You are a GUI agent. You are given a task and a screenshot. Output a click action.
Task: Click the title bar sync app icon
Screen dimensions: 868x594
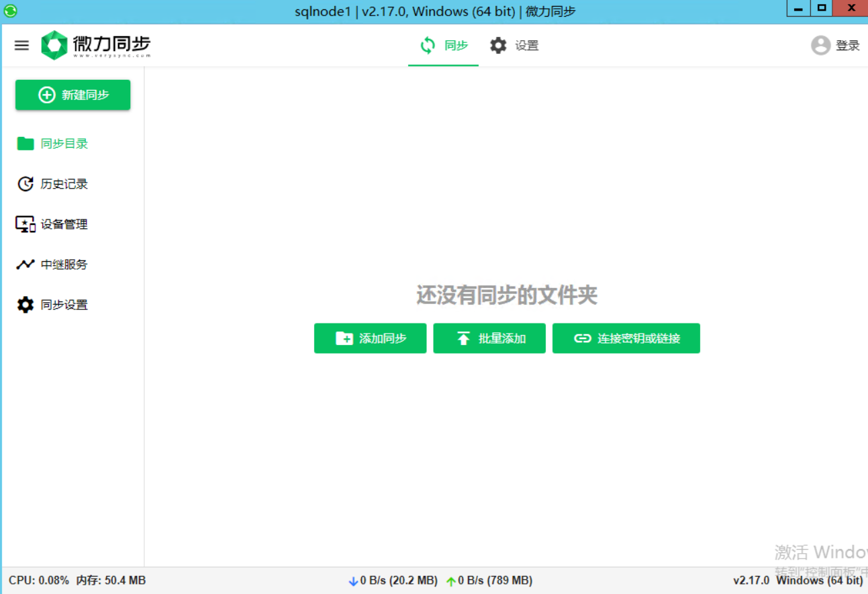point(11,11)
